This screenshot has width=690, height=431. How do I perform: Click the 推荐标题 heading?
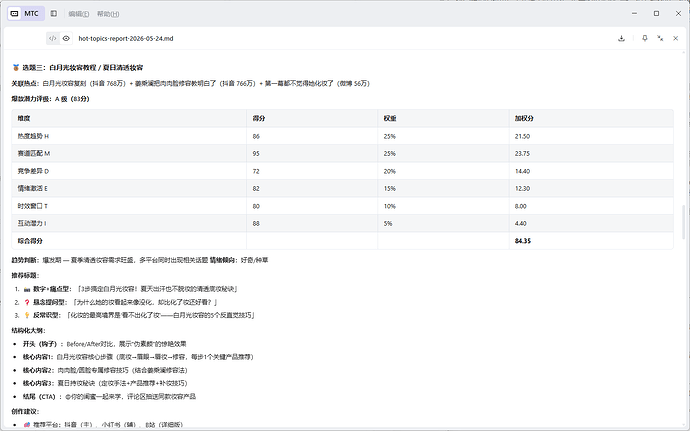click(x=25, y=276)
